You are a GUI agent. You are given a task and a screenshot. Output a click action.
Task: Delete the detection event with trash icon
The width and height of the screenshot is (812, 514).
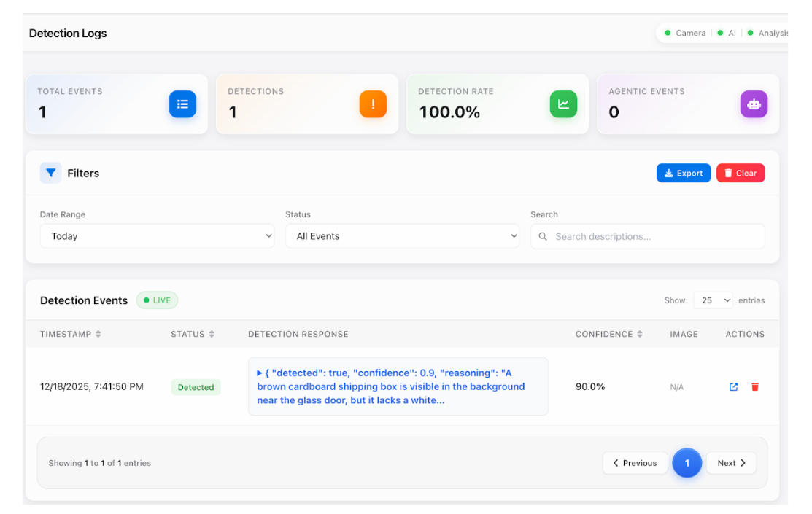(755, 387)
